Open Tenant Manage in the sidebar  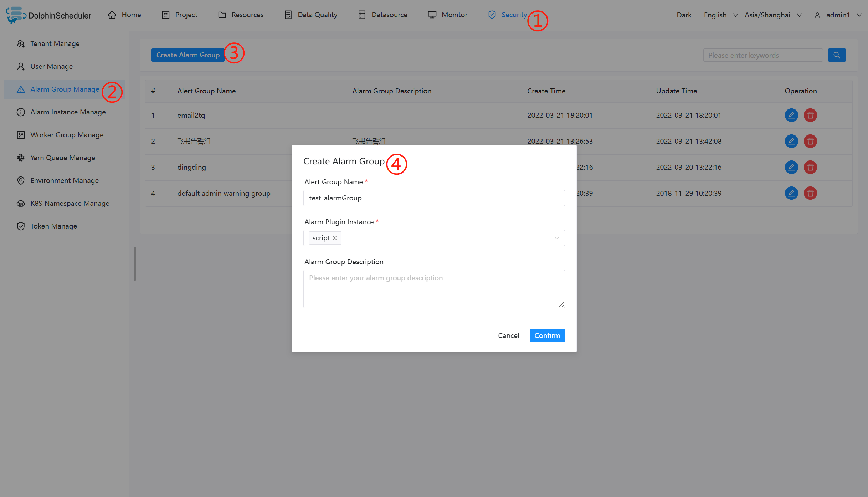[55, 43]
